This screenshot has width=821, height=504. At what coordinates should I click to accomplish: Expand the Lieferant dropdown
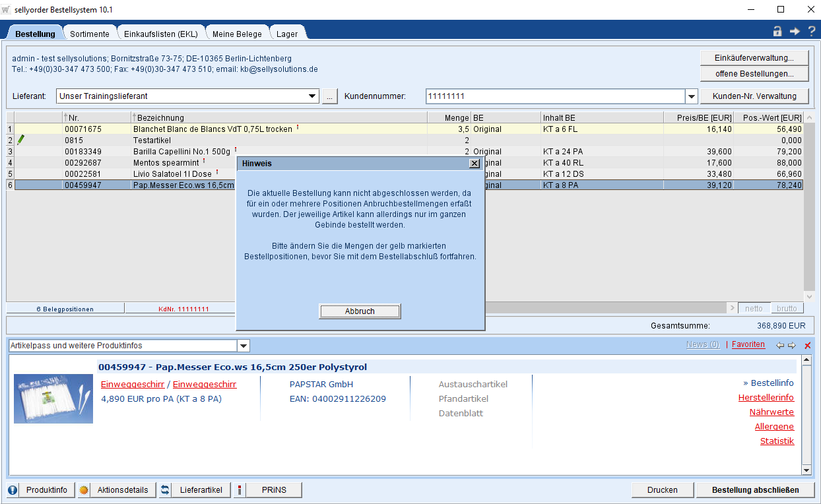(x=312, y=96)
